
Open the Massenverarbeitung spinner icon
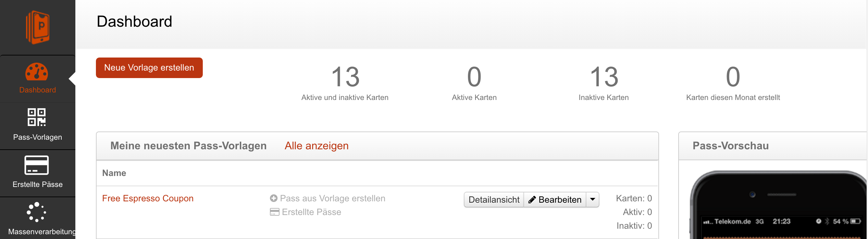[x=36, y=212]
